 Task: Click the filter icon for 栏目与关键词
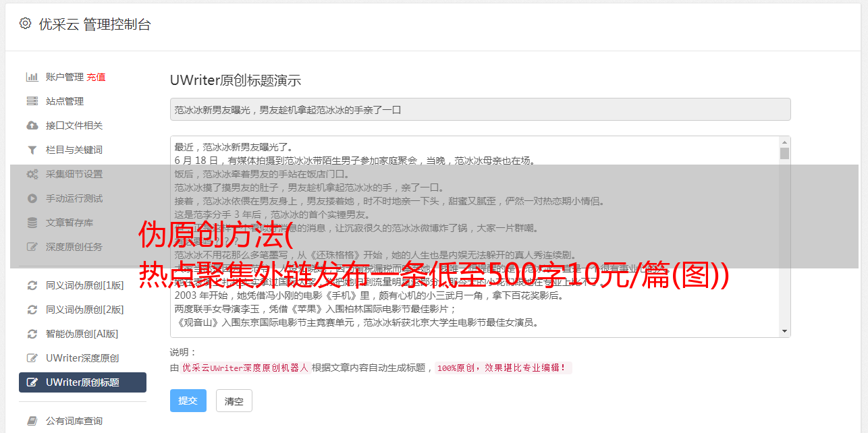click(32, 150)
